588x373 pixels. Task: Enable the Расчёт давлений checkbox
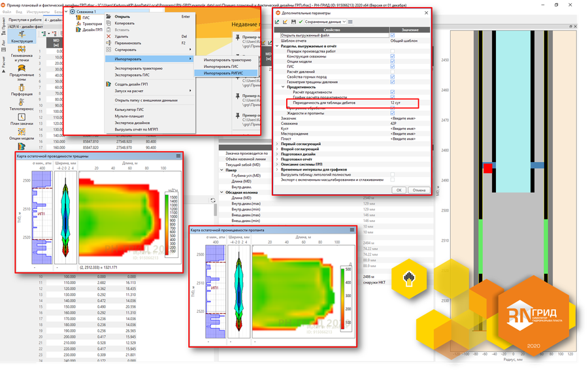tap(392, 71)
